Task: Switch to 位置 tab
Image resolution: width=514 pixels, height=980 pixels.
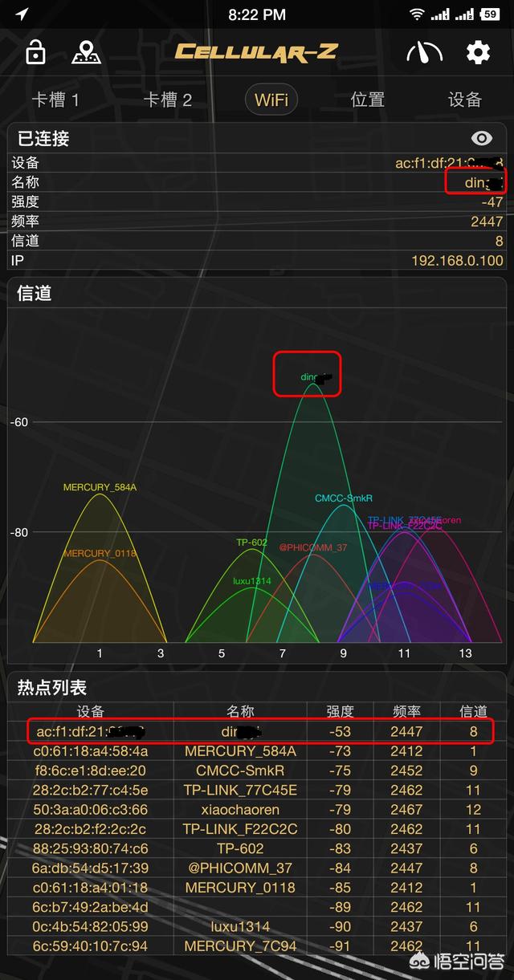Action: click(x=368, y=100)
